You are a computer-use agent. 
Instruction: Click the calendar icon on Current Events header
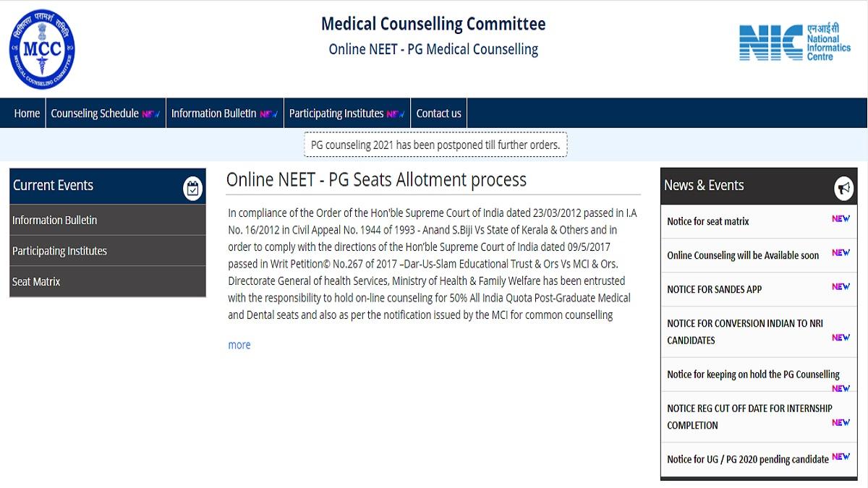click(192, 187)
